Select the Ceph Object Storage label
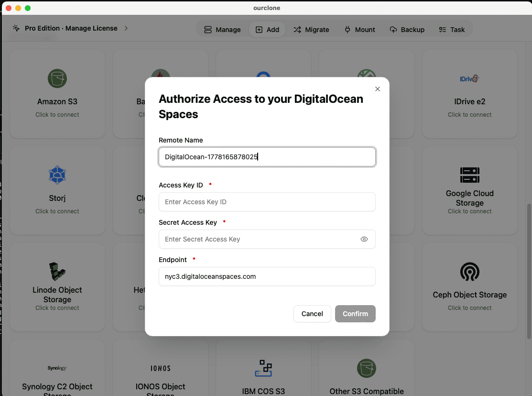532x396 pixels. [469, 295]
